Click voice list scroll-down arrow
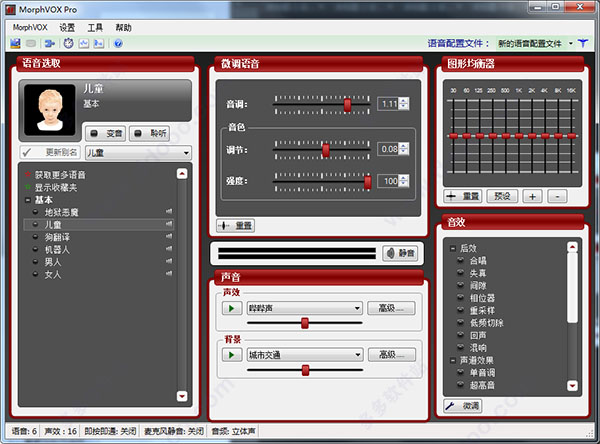Viewport: 600px width, 444px height. (x=182, y=396)
